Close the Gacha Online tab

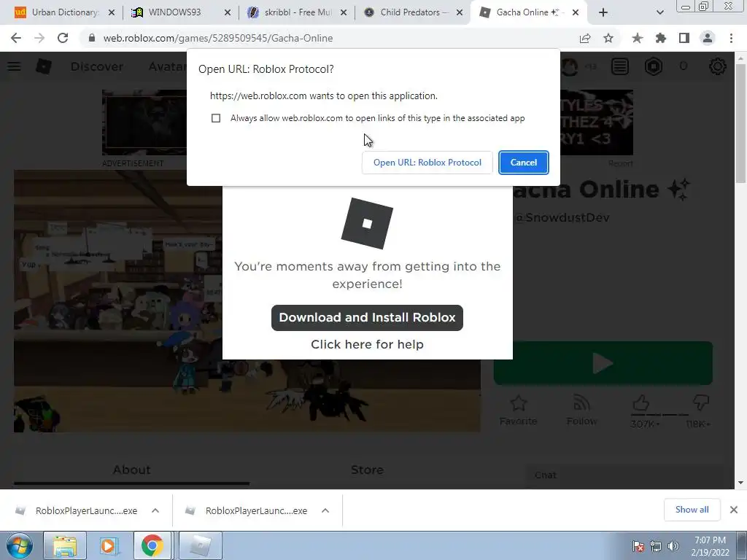click(576, 12)
